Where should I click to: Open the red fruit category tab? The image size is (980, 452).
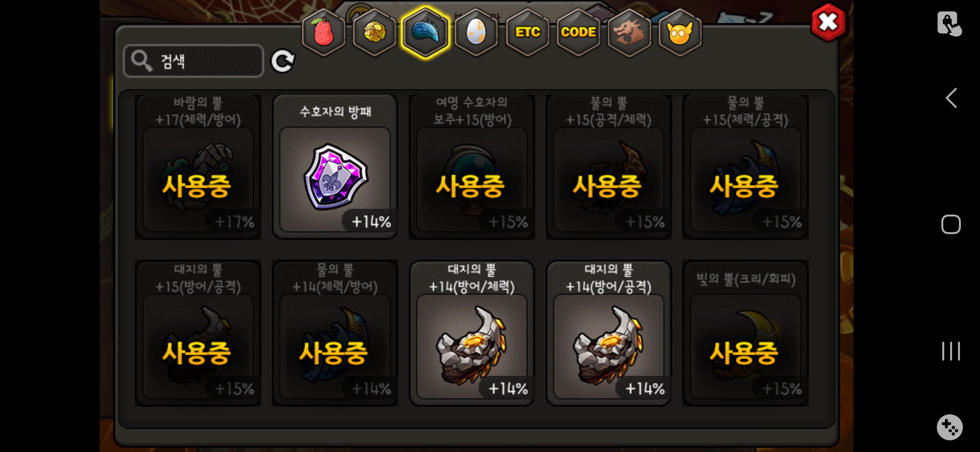(323, 33)
